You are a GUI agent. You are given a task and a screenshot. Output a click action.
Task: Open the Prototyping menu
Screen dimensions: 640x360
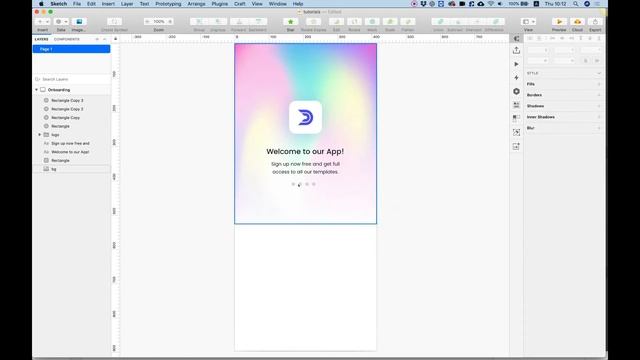point(168,4)
